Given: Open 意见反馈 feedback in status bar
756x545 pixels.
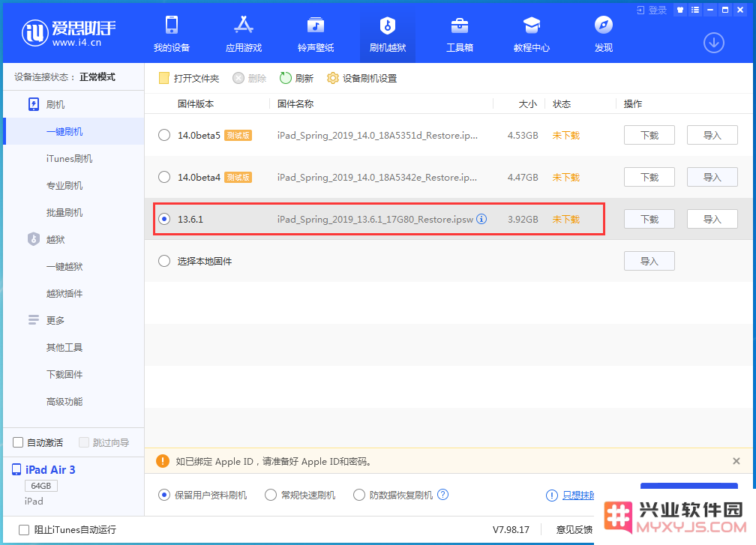Looking at the screenshot, I should pos(574,529).
